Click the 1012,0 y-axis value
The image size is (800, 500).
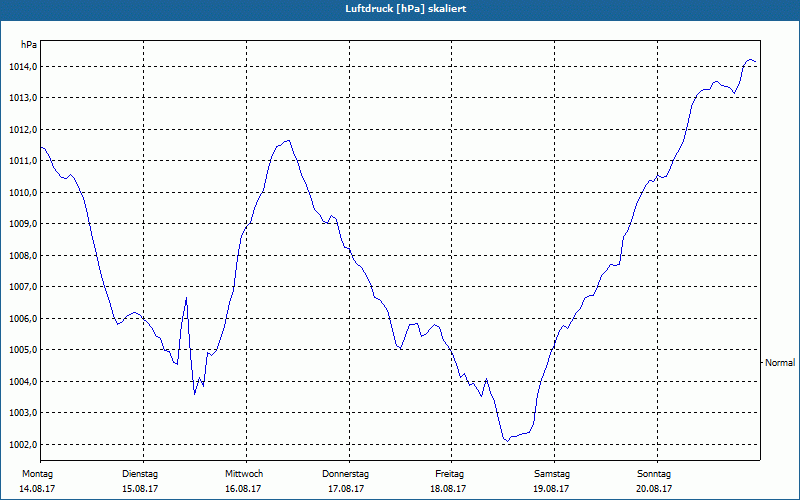pyautogui.click(x=23, y=130)
